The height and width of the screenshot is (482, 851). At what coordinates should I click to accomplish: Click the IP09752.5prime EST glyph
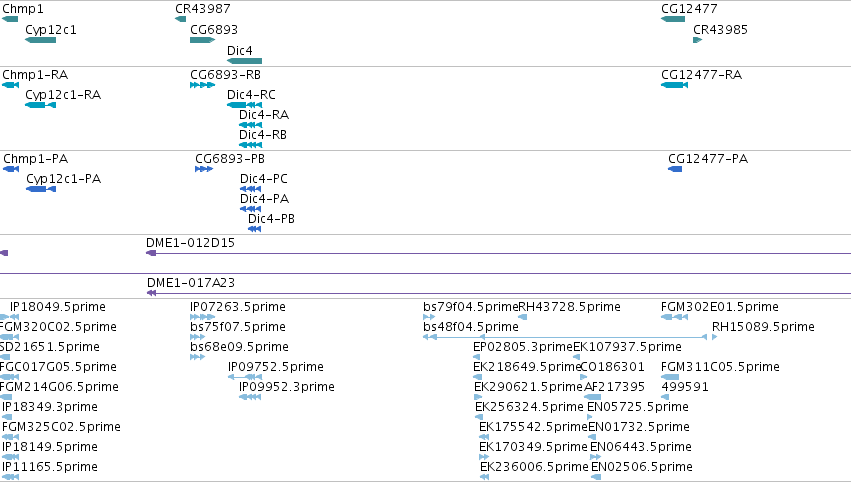[x=245, y=377]
